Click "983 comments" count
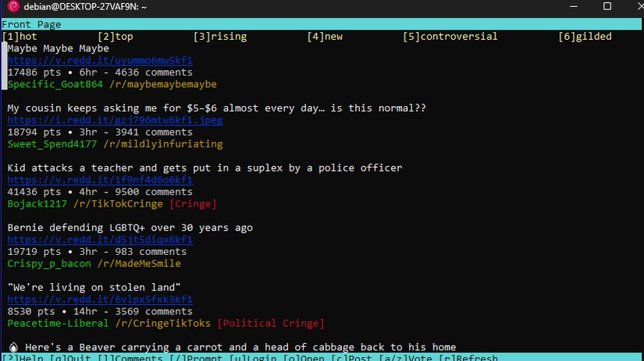The image size is (644, 361). tap(151, 252)
